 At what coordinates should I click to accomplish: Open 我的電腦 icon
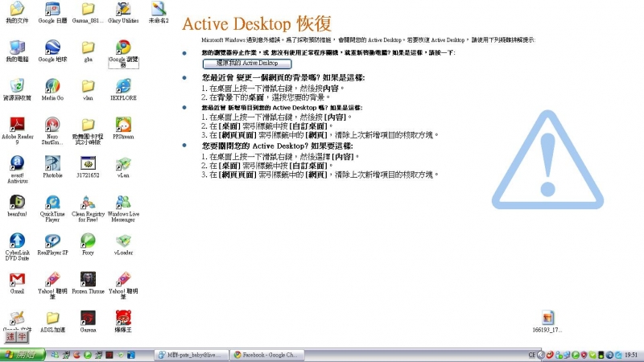pyautogui.click(x=17, y=51)
